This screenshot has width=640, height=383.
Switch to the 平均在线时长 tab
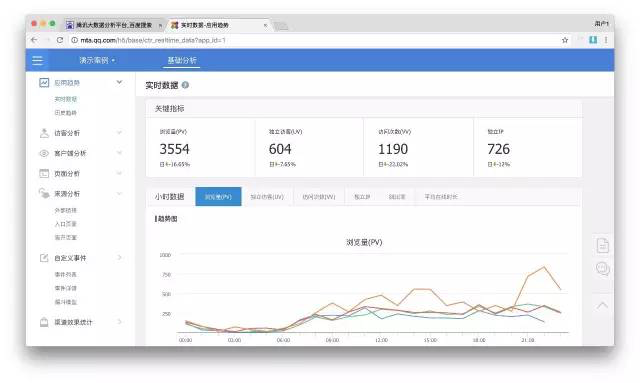point(441,197)
